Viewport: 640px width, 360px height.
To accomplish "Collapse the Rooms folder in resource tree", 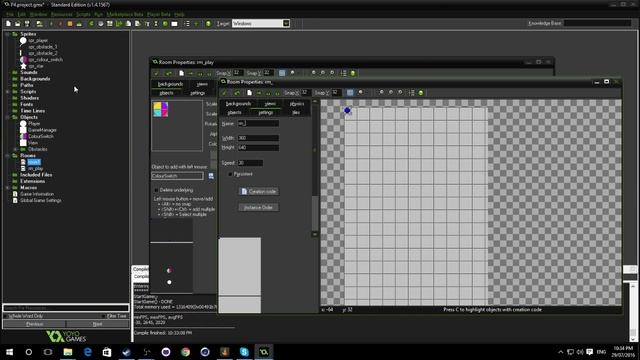I will click(7, 156).
